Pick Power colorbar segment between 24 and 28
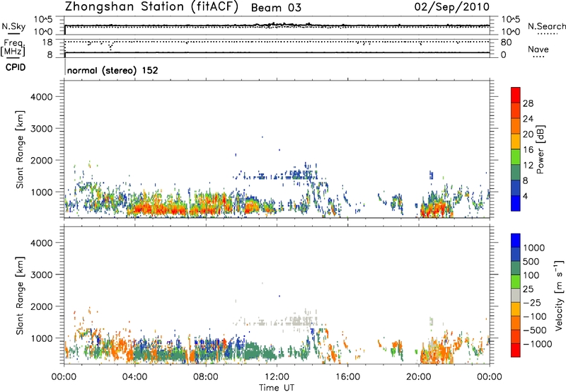Viewport: 566px width, 392px height. tap(516, 110)
